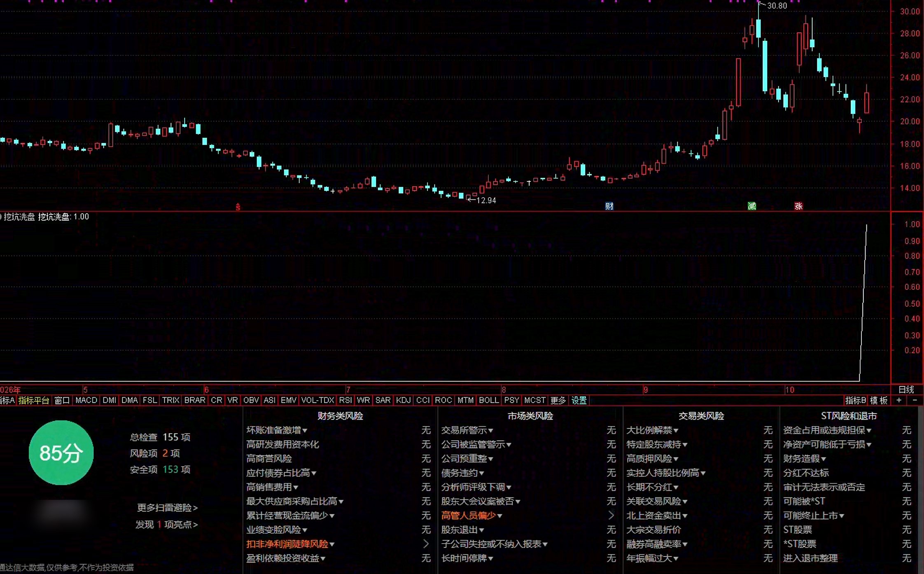Select the VOL-TDX indicator tab
This screenshot has width=924, height=574.
pos(317,400)
